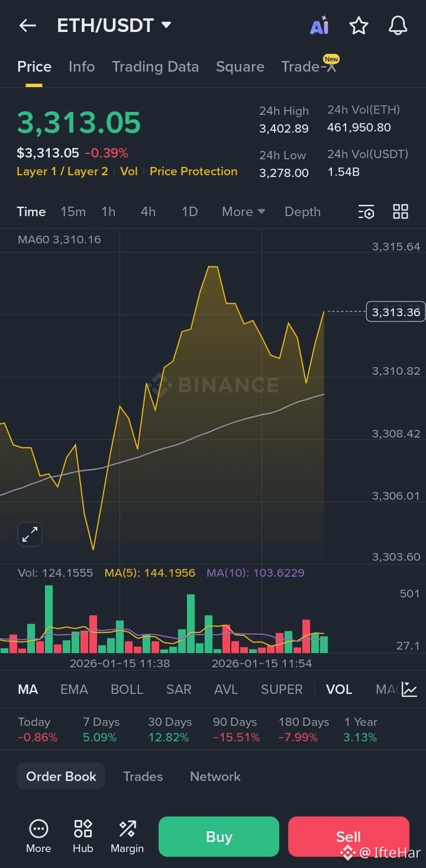Open the Order Book tab
Image resolution: width=426 pixels, height=868 pixels.
61,776
